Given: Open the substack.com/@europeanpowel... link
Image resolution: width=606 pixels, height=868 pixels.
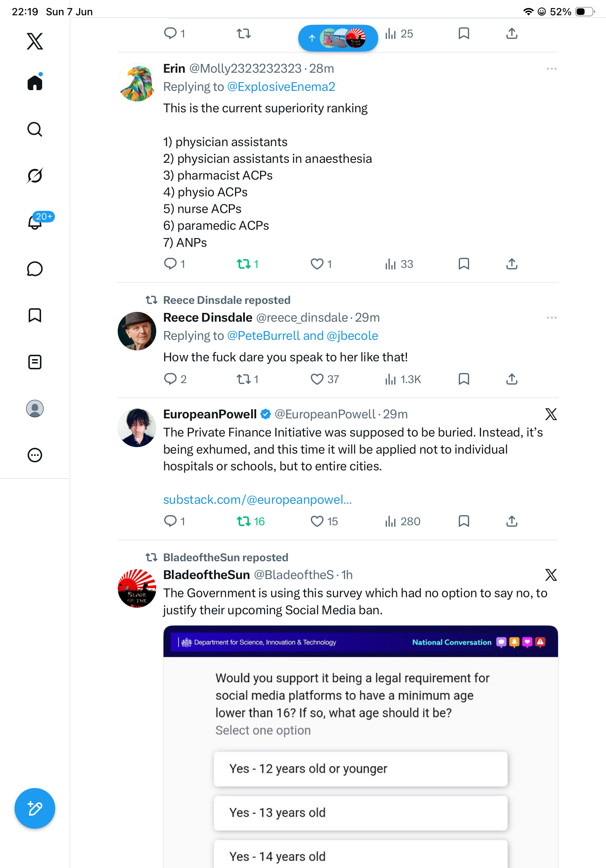Looking at the screenshot, I should click(x=257, y=499).
